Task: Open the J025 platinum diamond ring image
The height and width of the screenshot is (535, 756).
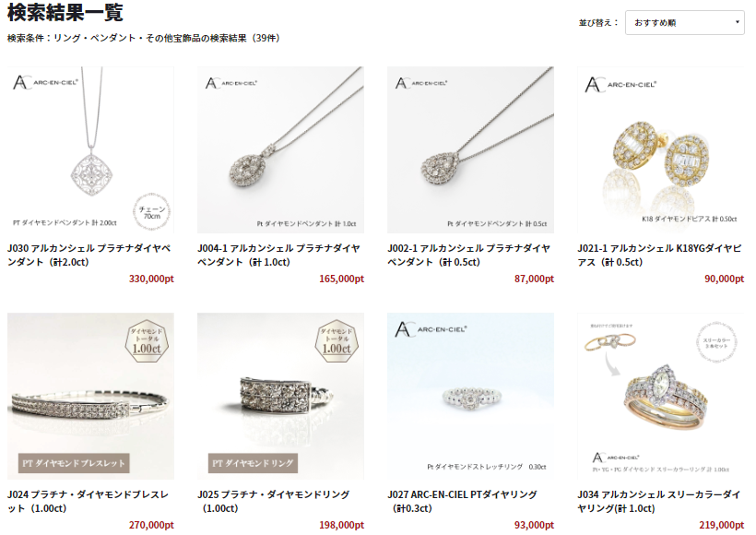Action: (x=280, y=396)
